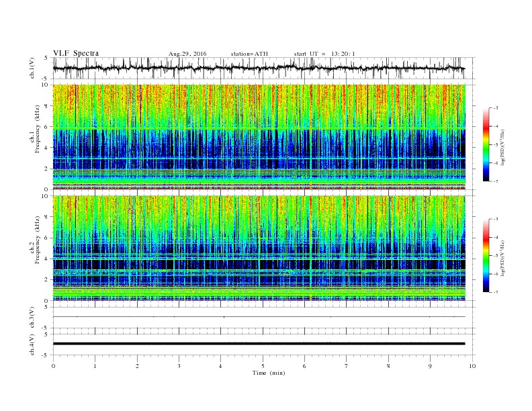This screenshot has height=411, width=532.
Task: Click the flat ch.3 voltage trace
Action: click(259, 317)
